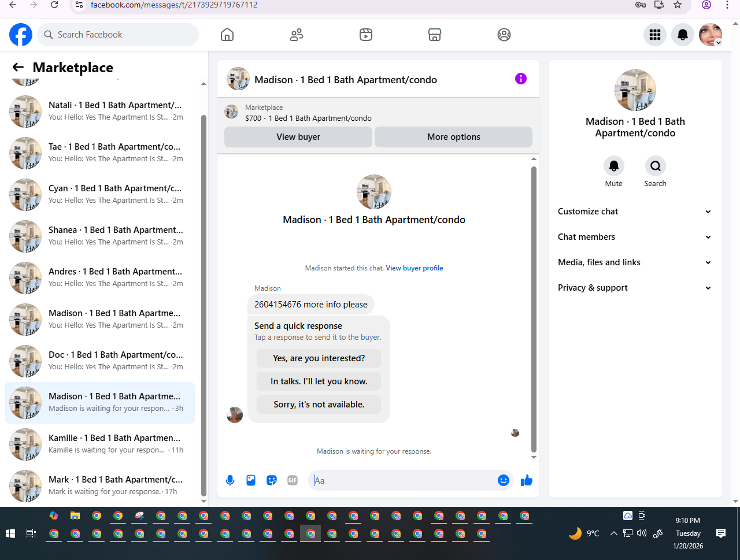Select Madison's conversation waiting 3h
The image size is (740, 560).
[99, 403]
